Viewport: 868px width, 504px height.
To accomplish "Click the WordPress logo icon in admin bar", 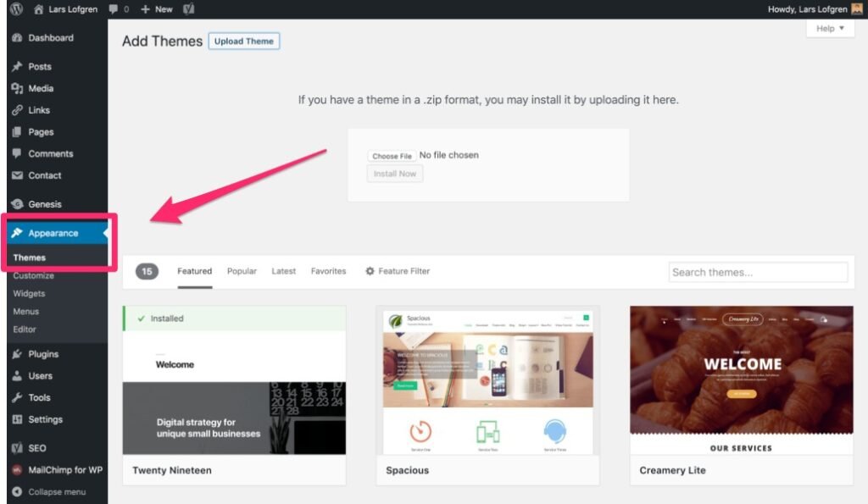I will point(16,9).
